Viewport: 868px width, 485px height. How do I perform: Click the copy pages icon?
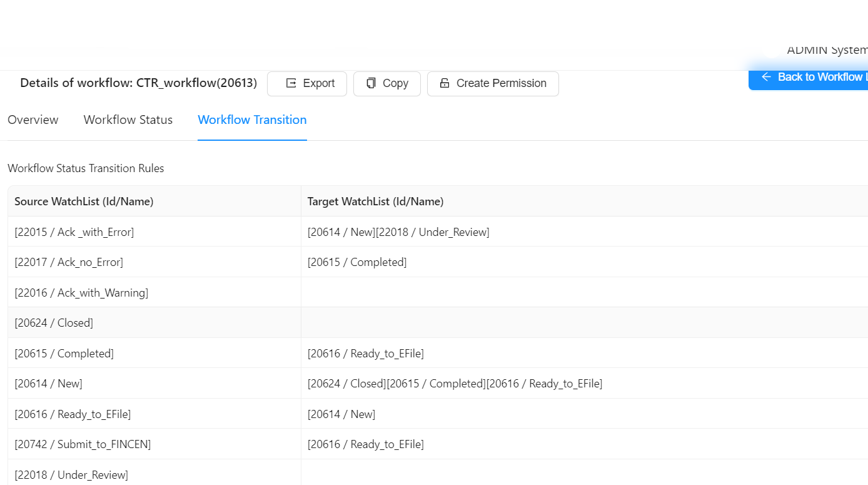(x=371, y=83)
